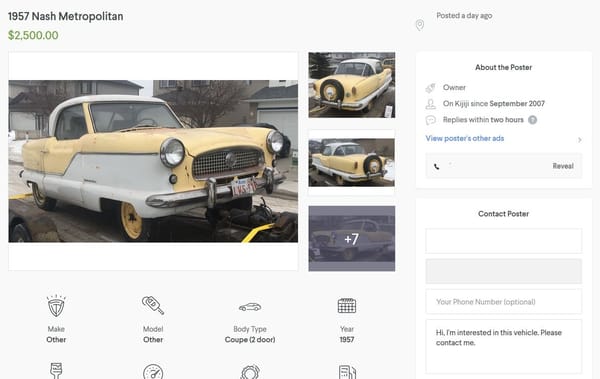Viewport: 600px width, 379px height.
Task: Click the Model car key icon
Action: point(153,305)
